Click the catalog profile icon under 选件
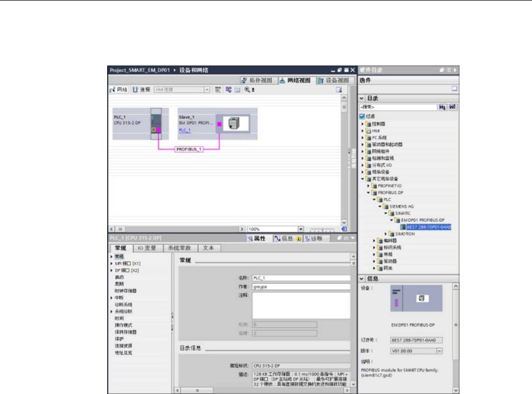532x394 pixels. 454,88
